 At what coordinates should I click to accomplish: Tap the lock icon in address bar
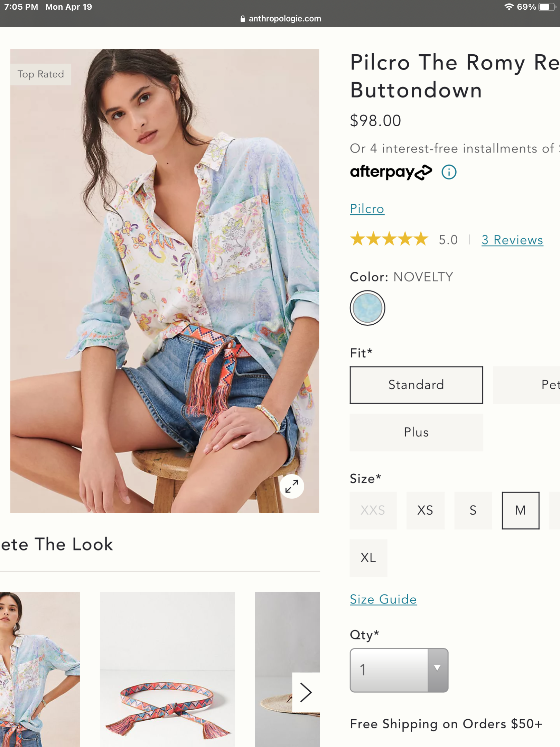[243, 19]
